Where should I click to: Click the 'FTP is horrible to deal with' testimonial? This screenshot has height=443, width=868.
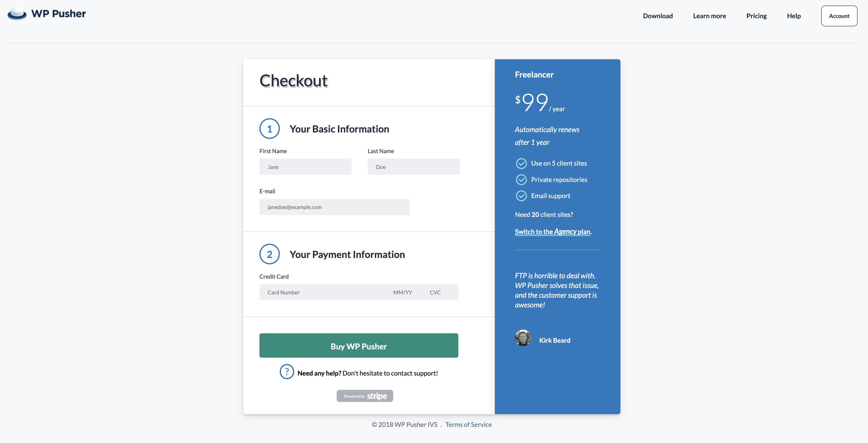click(x=557, y=290)
